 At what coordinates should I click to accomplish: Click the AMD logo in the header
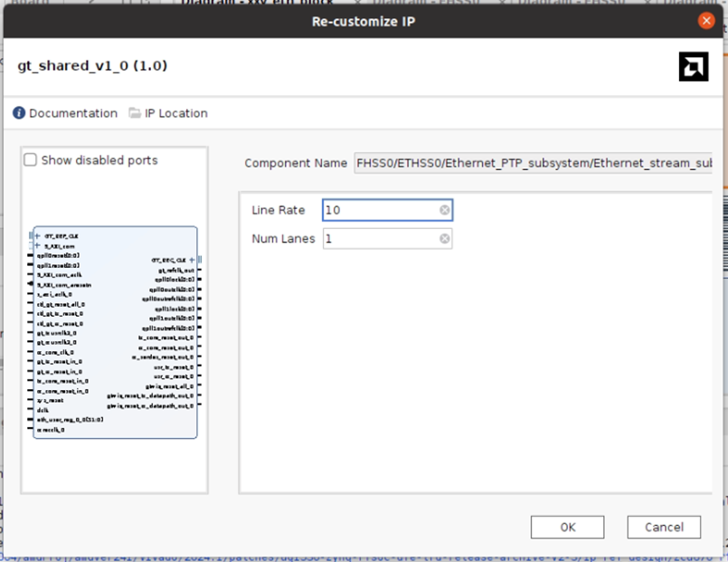[693, 66]
